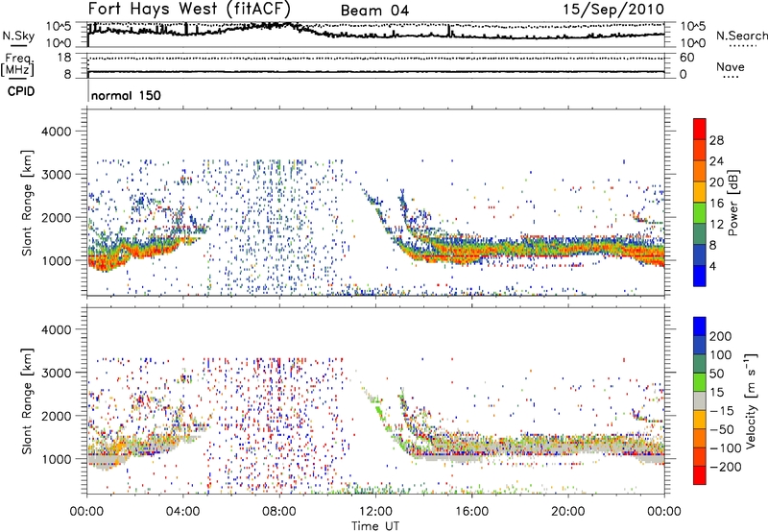Click the 'Power [dB]' colorbar title

(733, 203)
